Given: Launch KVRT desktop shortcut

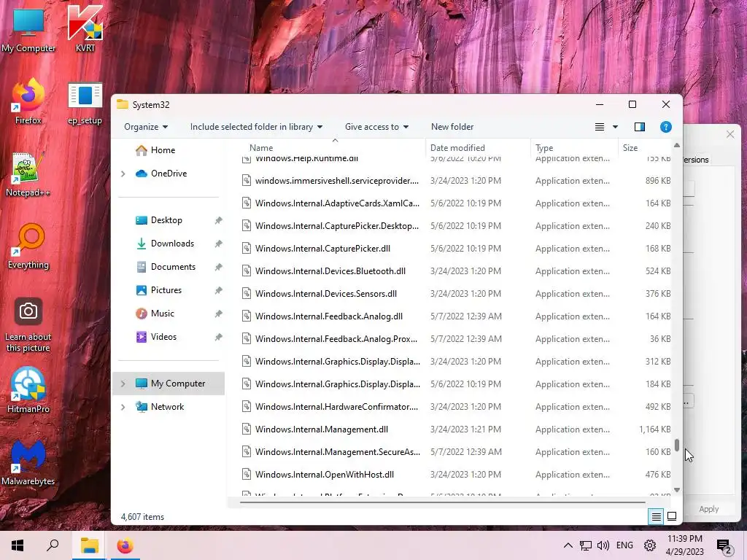Looking at the screenshot, I should click(x=85, y=28).
